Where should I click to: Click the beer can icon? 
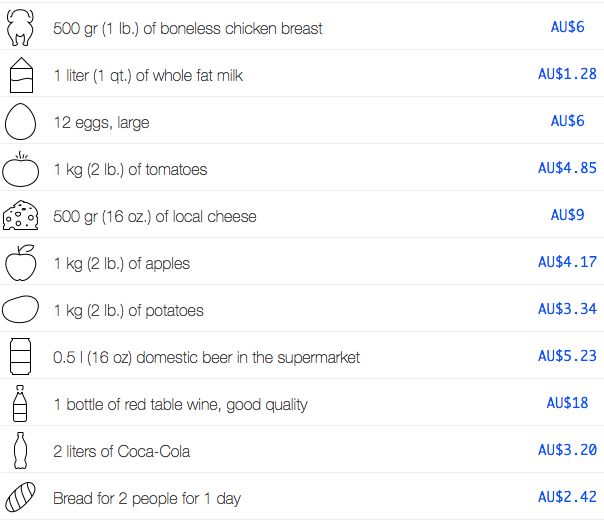(20, 356)
